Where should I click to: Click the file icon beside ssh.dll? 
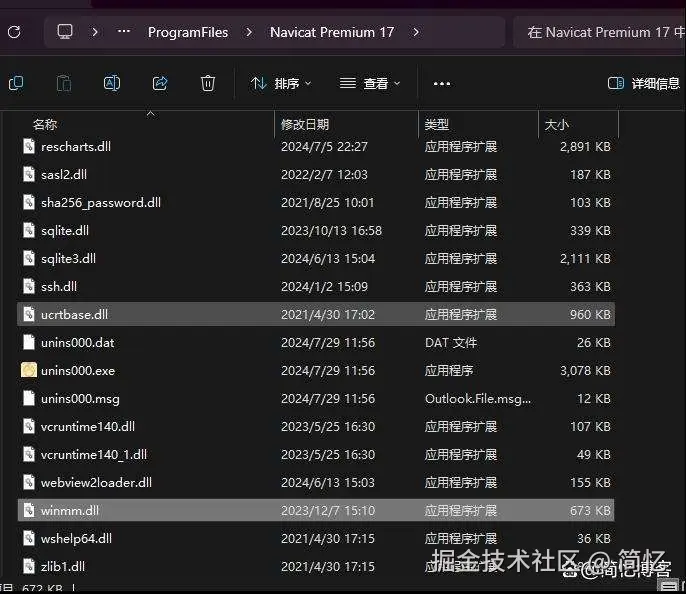(29, 287)
